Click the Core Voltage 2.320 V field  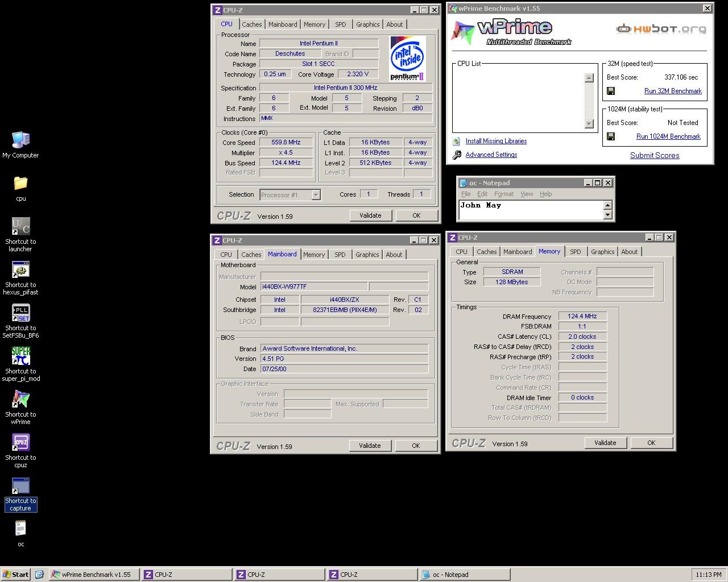pyautogui.click(x=358, y=74)
